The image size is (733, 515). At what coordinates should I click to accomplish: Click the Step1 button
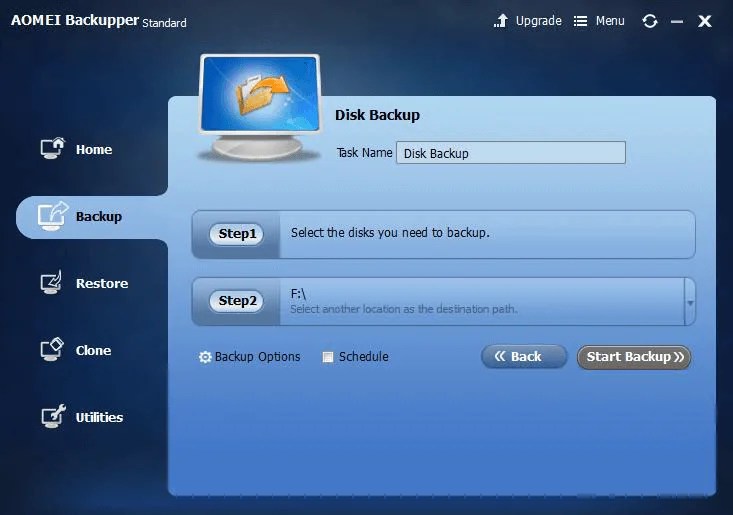(237, 234)
